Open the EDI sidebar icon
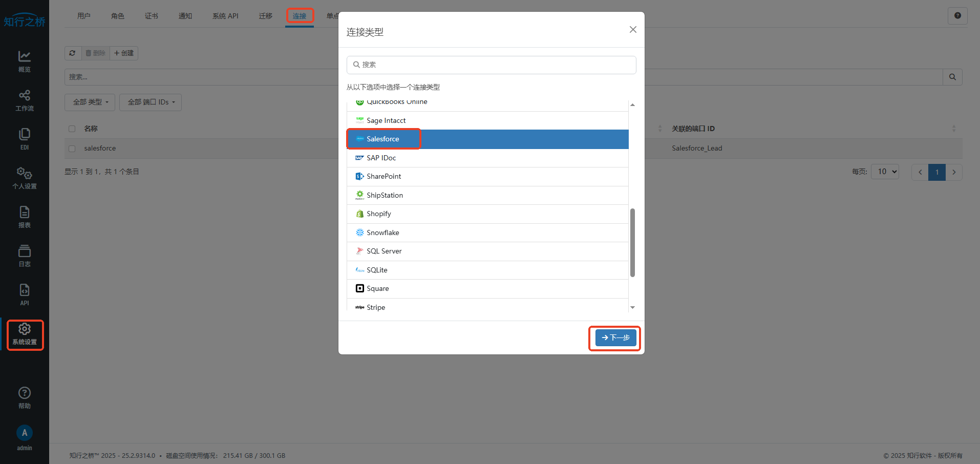980x464 pixels. click(x=24, y=139)
